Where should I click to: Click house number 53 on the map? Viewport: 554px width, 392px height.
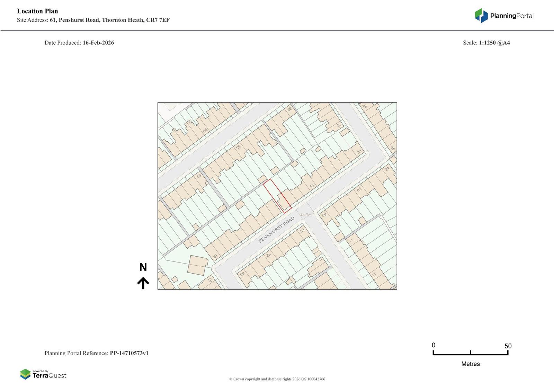click(x=312, y=186)
